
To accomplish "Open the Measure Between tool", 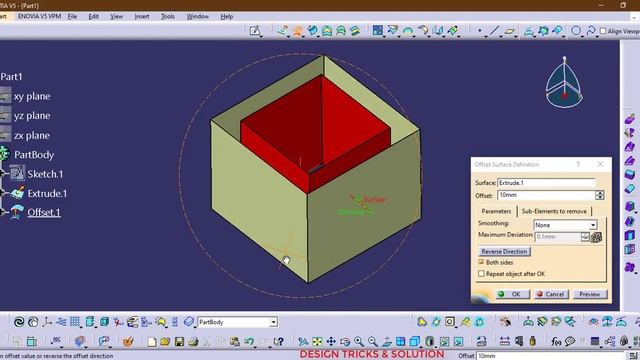I will click(505, 341).
